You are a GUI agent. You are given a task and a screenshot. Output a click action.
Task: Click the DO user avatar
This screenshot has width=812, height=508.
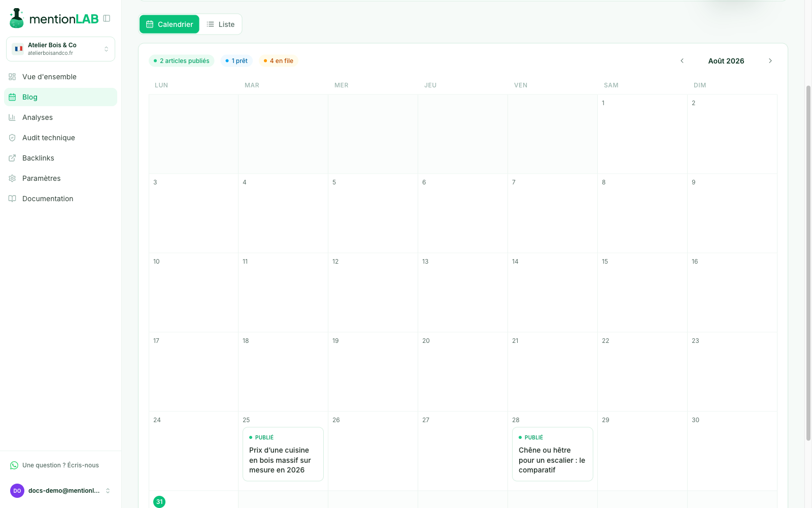[17, 491]
